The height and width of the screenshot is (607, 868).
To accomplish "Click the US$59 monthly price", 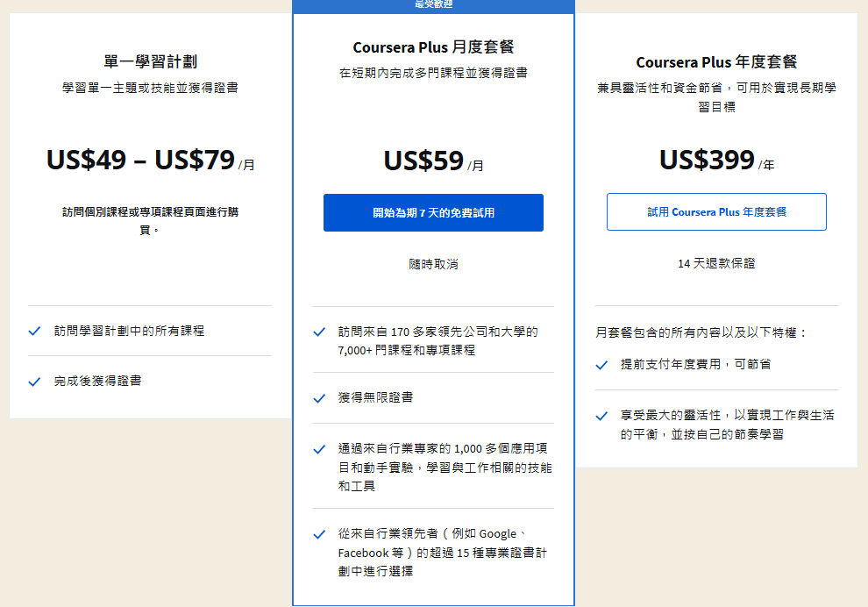I will [x=423, y=161].
